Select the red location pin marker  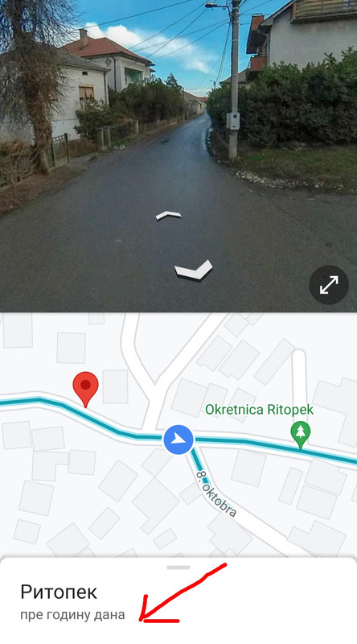click(85, 389)
